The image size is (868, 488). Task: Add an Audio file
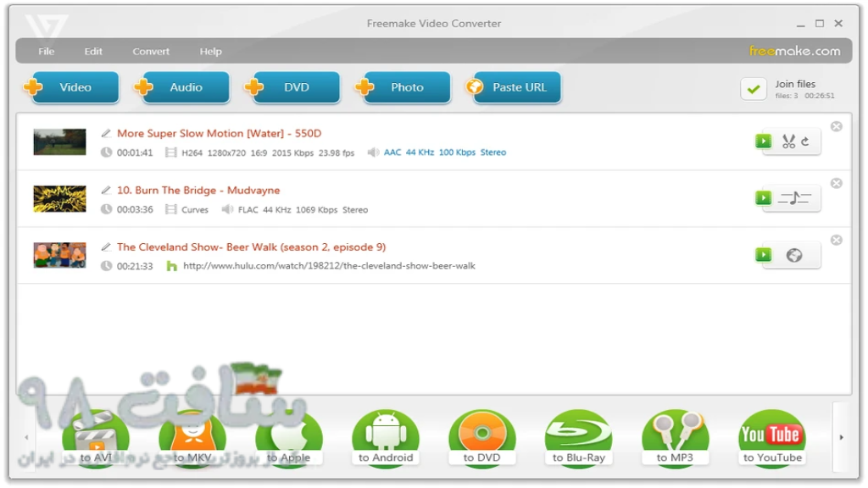click(182, 87)
